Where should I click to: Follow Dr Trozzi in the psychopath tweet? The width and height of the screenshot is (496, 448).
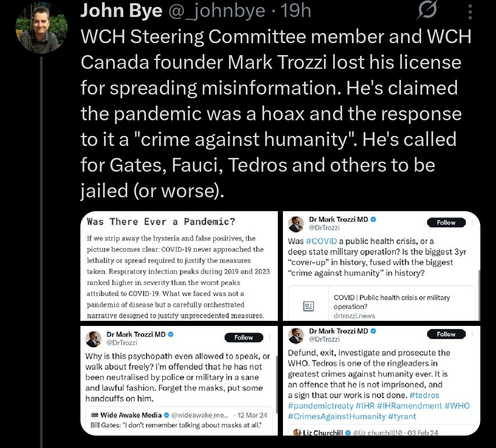click(x=243, y=338)
